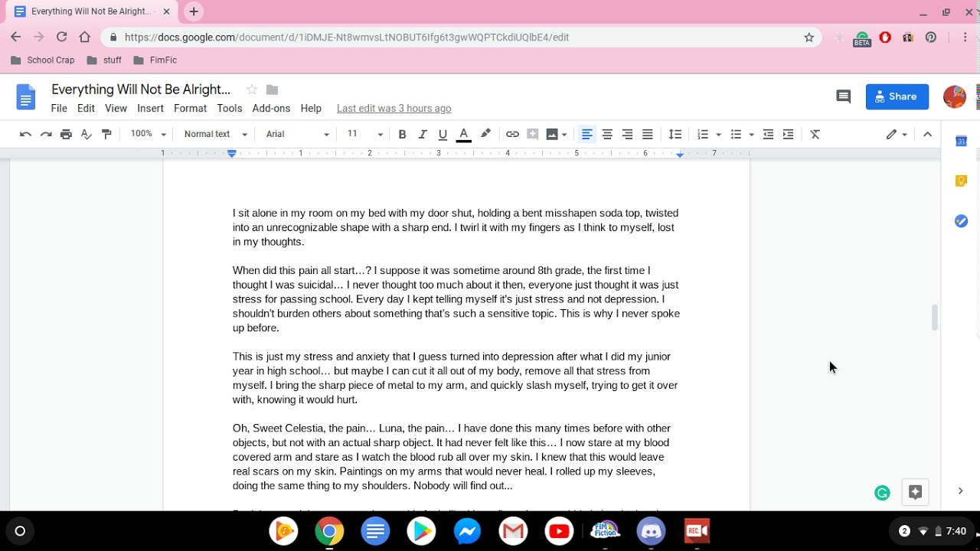This screenshot has height=551, width=980.
Task: Open the comment history icon
Action: coord(843,96)
